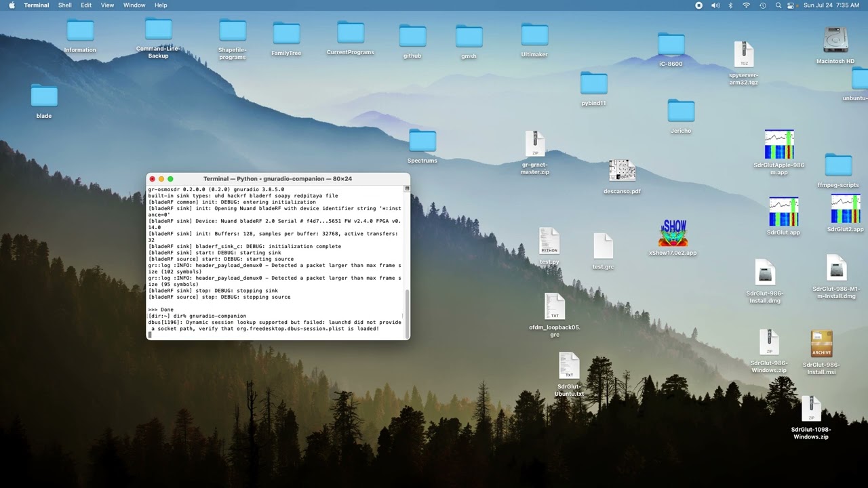Image resolution: width=868 pixels, height=488 pixels.
Task: Open the FamilyTree folder
Action: (x=286, y=34)
